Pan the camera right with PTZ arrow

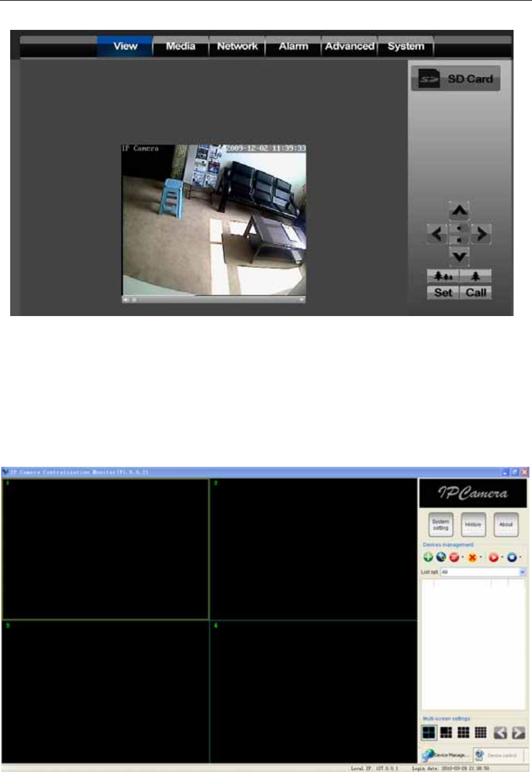click(x=482, y=235)
